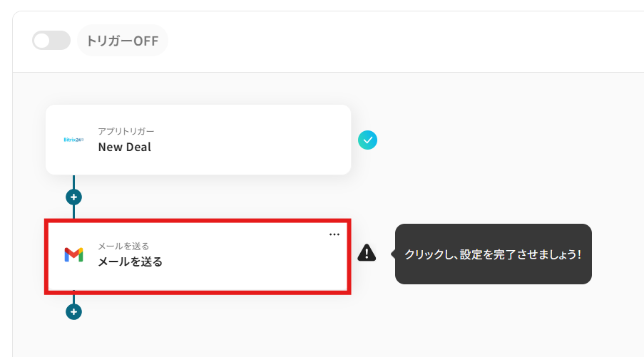Select the New Deal title text

tap(125, 148)
